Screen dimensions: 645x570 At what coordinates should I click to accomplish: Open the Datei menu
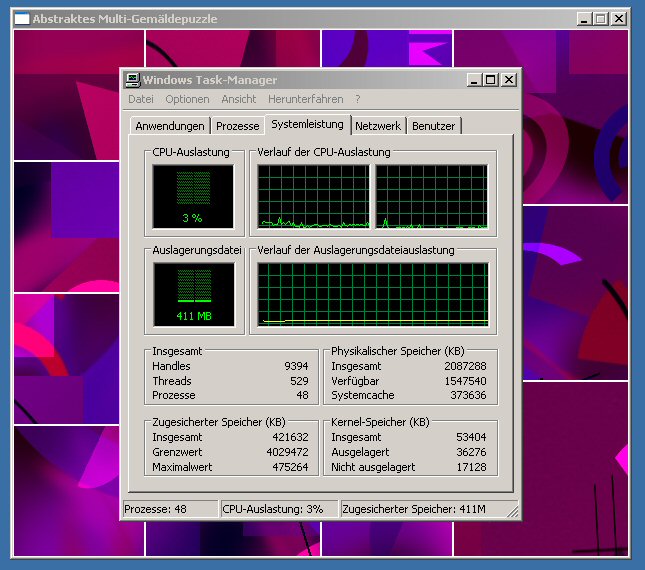141,99
